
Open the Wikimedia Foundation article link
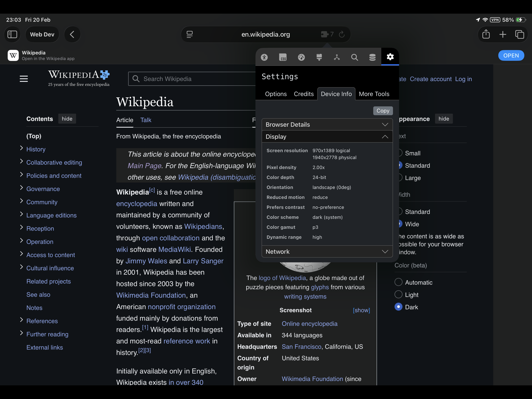151,295
